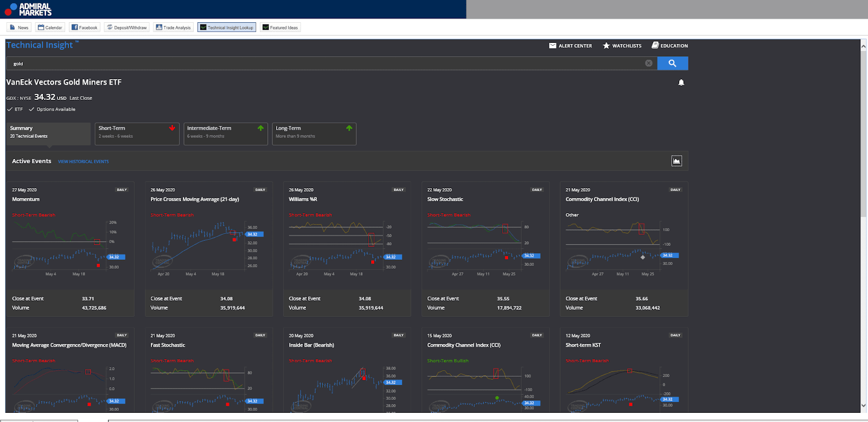
Task: Click View Historical Events link
Action: coord(84,162)
